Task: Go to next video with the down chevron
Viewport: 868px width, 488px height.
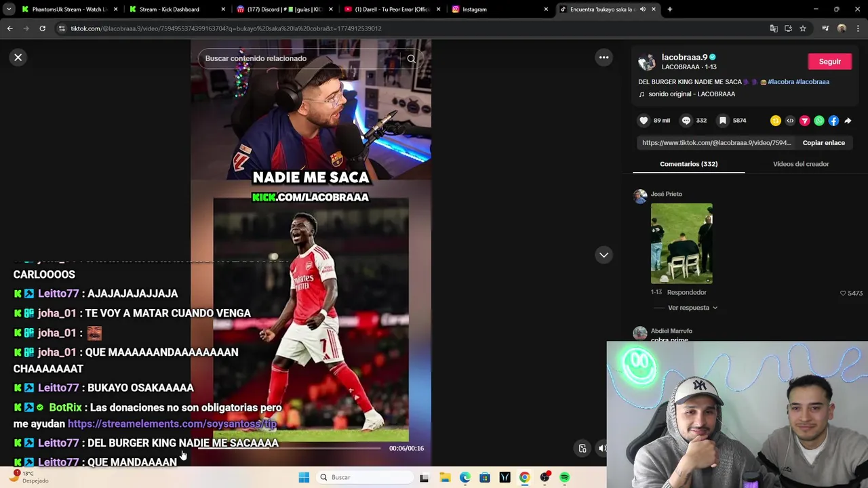Action: pos(604,255)
